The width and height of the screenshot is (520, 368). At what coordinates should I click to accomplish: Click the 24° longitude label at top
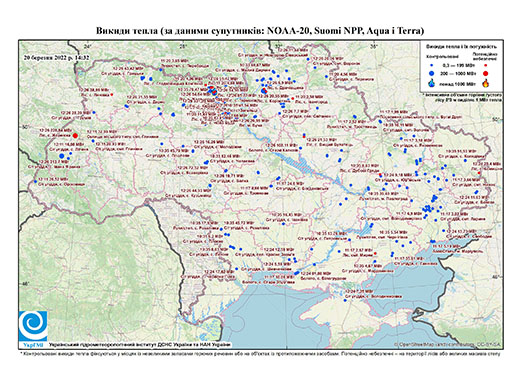coord(88,46)
